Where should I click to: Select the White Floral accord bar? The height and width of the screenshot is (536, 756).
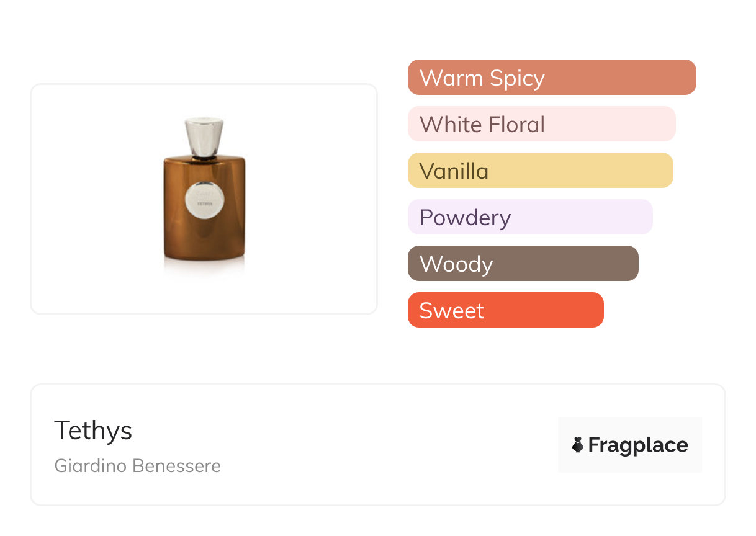541,124
